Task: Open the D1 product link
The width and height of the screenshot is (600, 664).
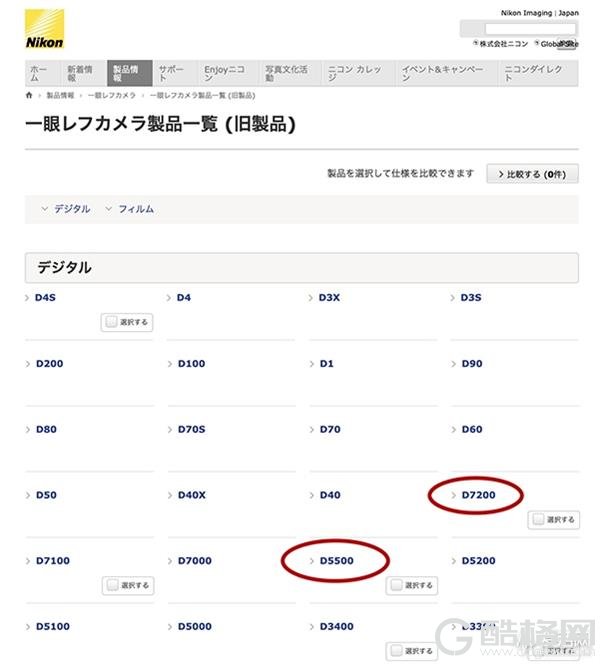Action: point(326,364)
